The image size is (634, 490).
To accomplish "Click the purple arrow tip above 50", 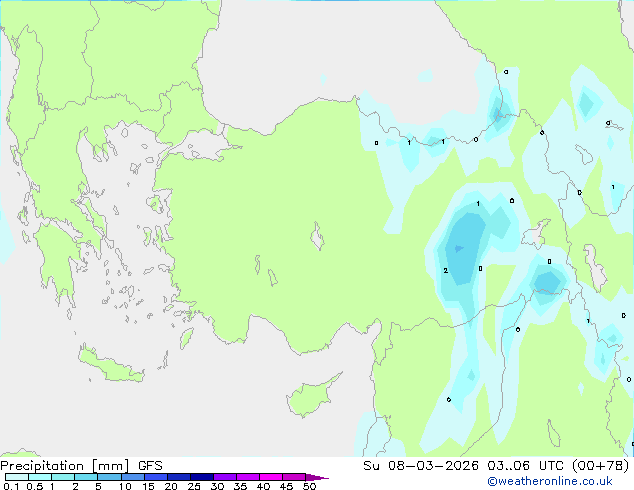I will [317, 477].
